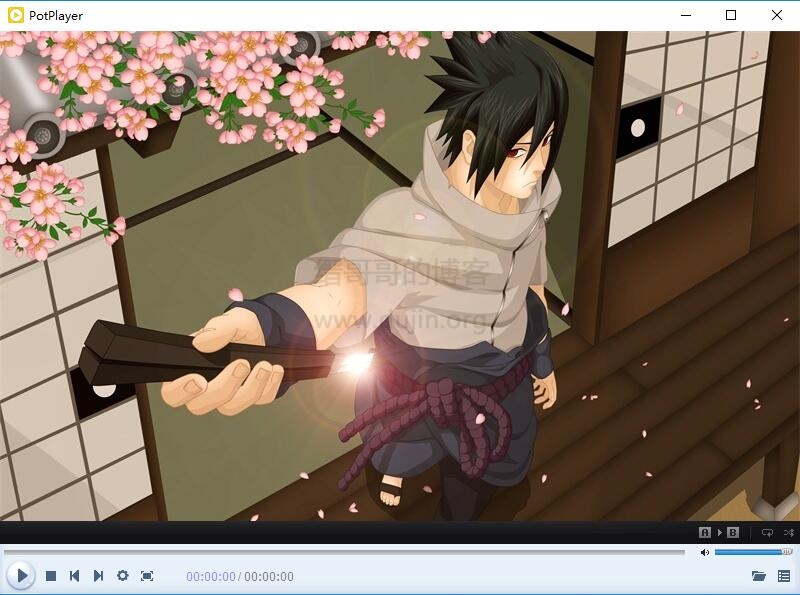This screenshot has width=800, height=595.
Task: Open file with the folder icon
Action: click(x=759, y=576)
